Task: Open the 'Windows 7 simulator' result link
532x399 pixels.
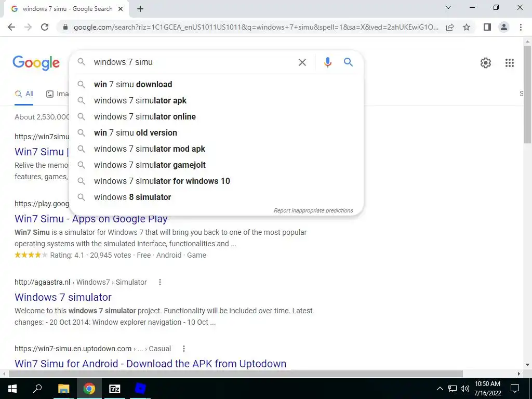Action: pyautogui.click(x=63, y=297)
